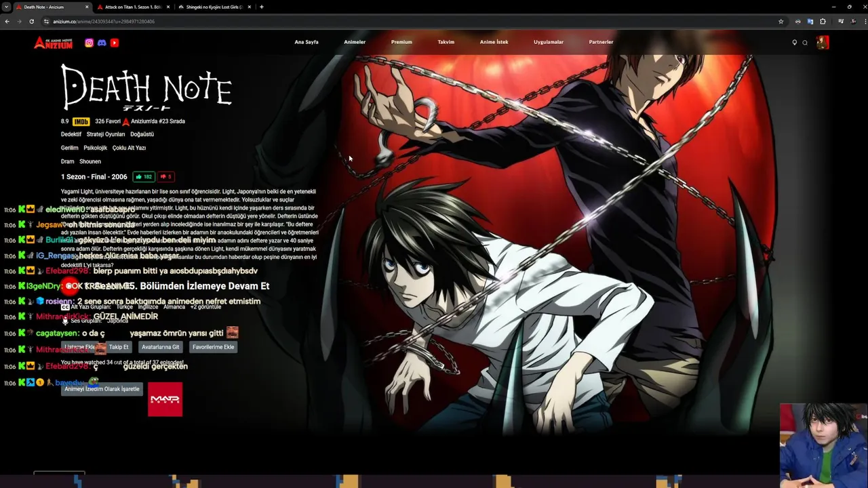Close the Death Note - Anizium tab
868x488 pixels.
pos(87,7)
